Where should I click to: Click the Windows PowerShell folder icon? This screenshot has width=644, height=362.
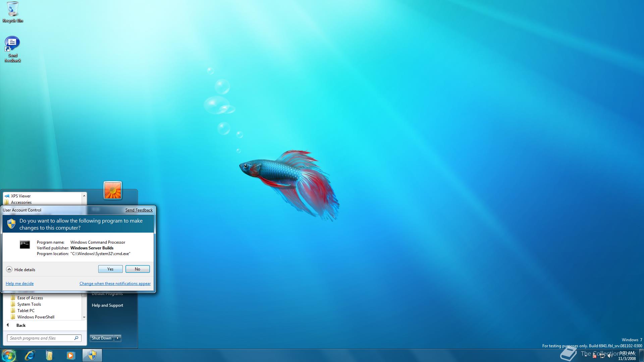13,317
